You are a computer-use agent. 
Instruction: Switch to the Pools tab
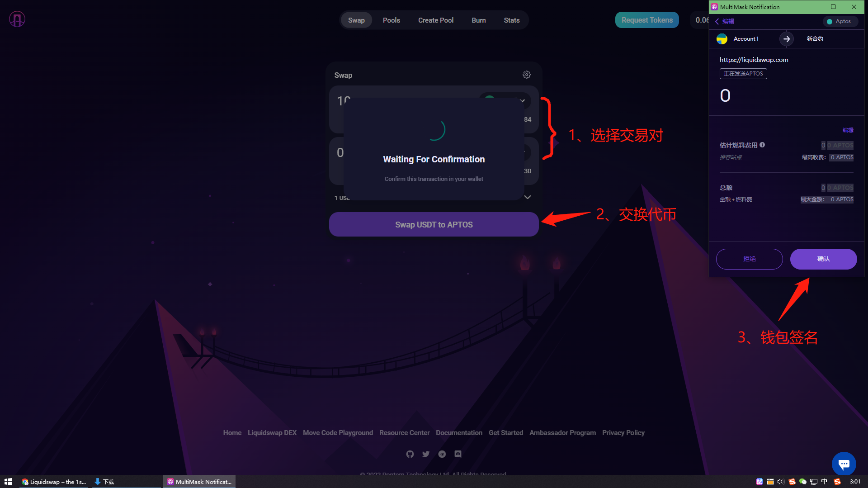click(x=392, y=20)
